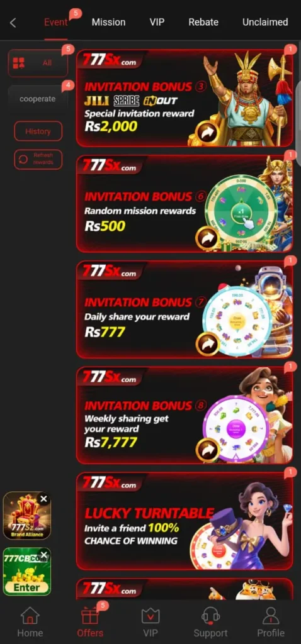
Task: Tap the back arrow icon
Action: (13, 23)
